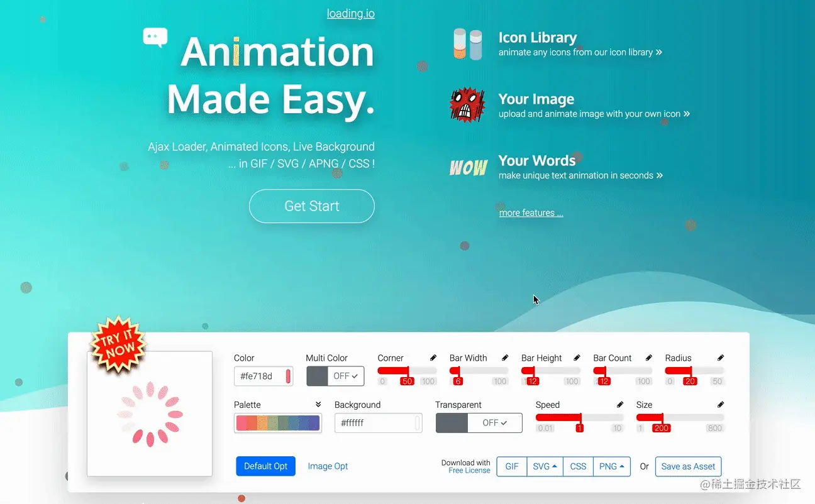Click the WOW icon beside Your Words
The image size is (815, 504).
(468, 167)
